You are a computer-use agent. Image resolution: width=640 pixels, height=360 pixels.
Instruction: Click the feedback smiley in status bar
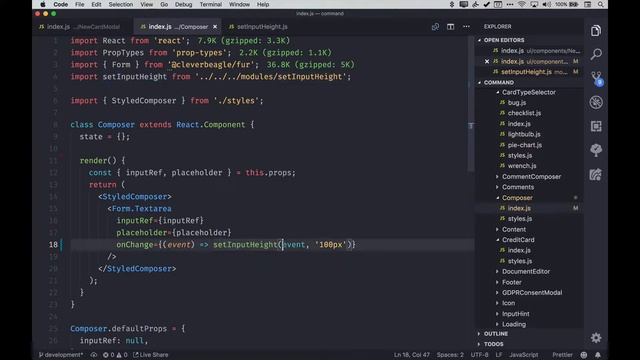pos(584,355)
